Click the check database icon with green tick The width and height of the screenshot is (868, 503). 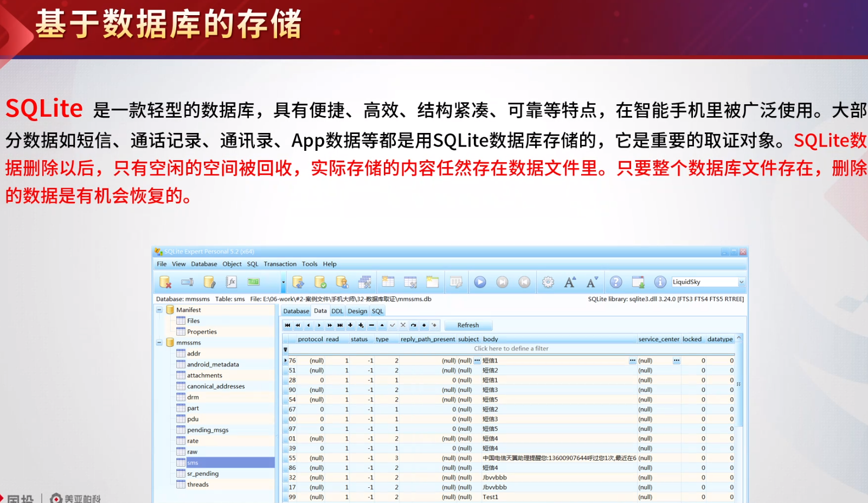coord(320,282)
